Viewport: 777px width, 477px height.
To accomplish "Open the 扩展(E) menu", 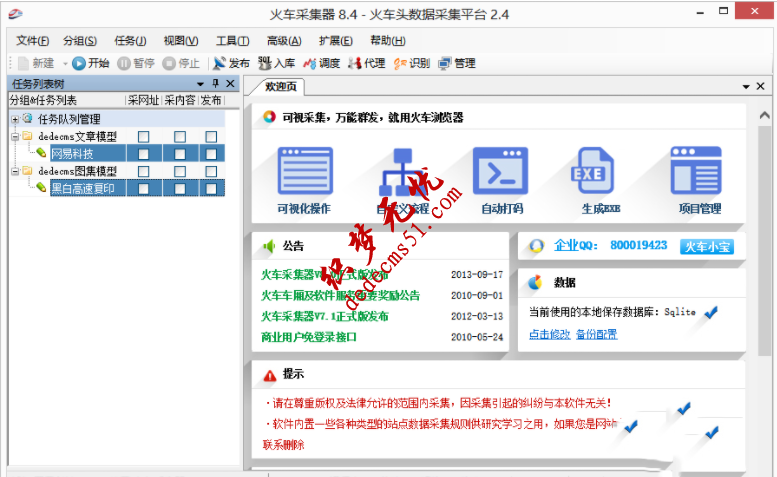I will pyautogui.click(x=335, y=41).
